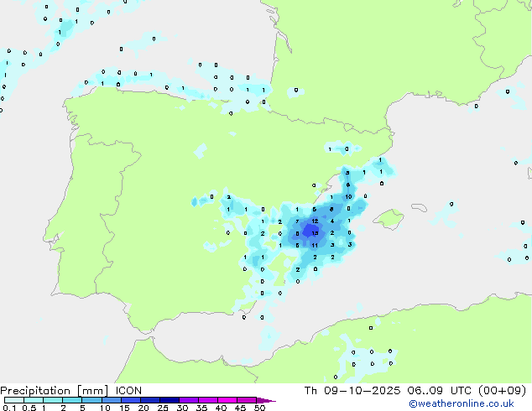Click the 'Precipitation [mm]' title text
This screenshot has width=532, height=411.
click(x=55, y=391)
